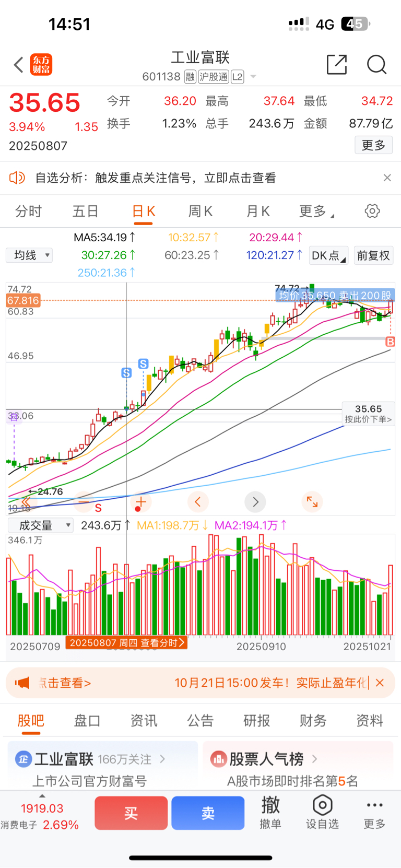Open the bottom 更多 three-dots icon
401x868 pixels.
tap(374, 805)
